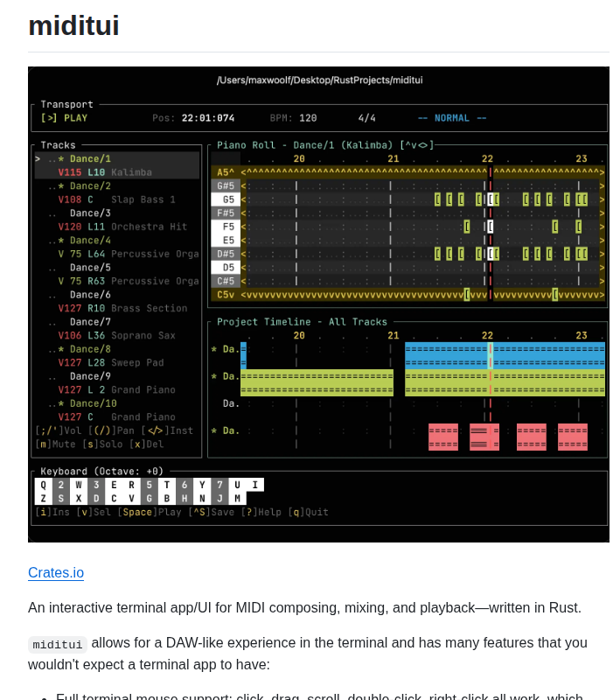The width and height of the screenshot is (613, 700).
Task: Click the [;/']Vol hint
Action: [58, 430]
